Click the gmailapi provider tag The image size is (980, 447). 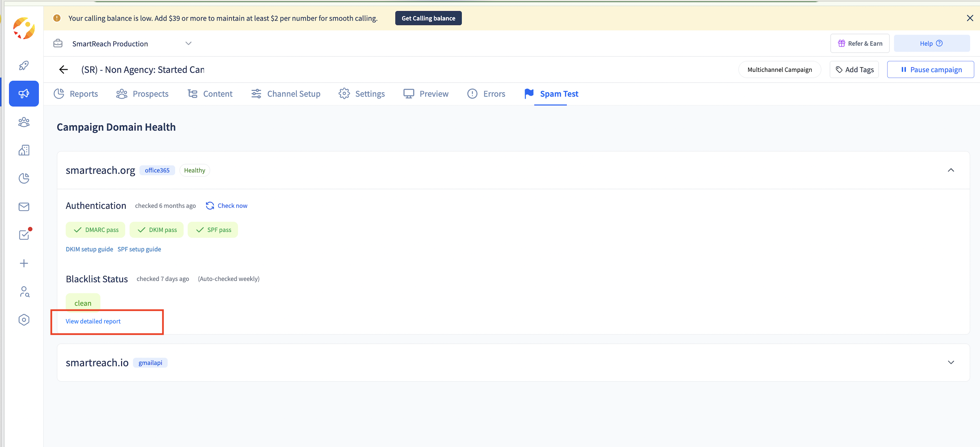pyautogui.click(x=150, y=363)
